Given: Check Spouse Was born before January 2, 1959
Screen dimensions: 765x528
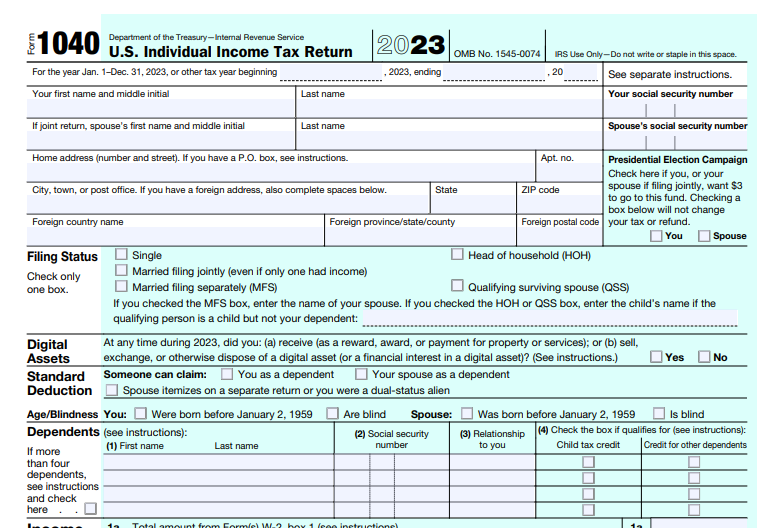Looking at the screenshot, I should tap(467, 413).
